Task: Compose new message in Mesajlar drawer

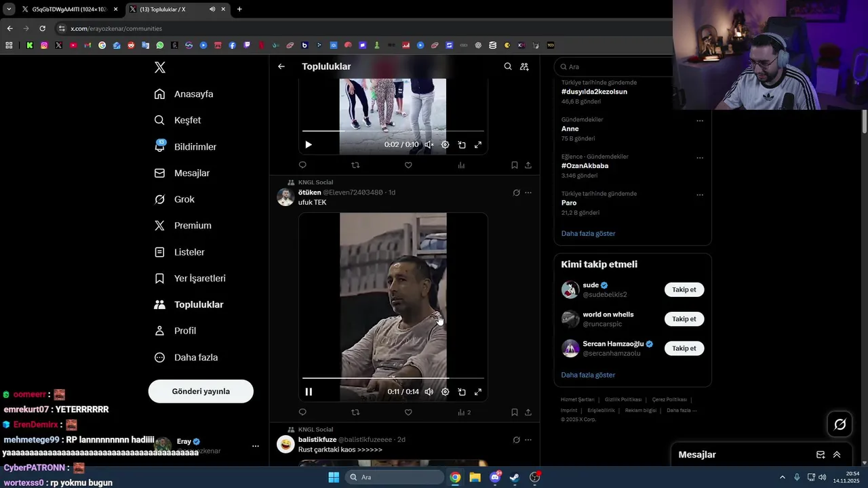Action: (821, 455)
